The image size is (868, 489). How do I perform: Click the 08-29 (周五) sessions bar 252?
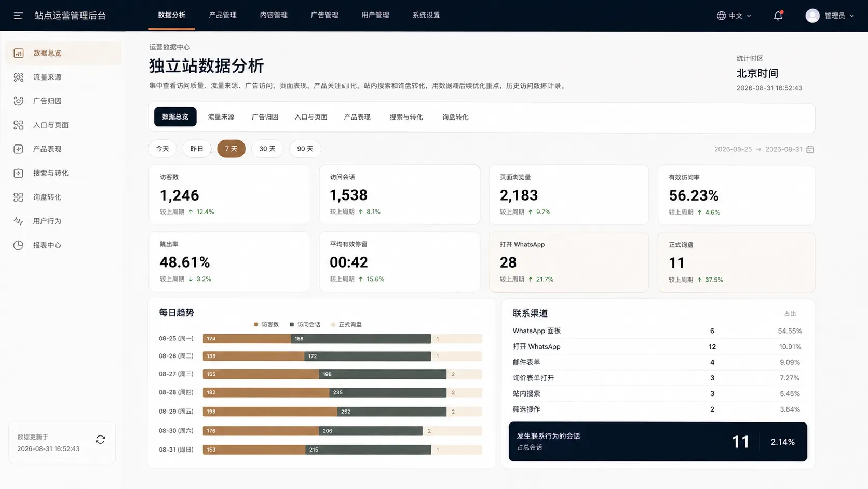coord(391,412)
